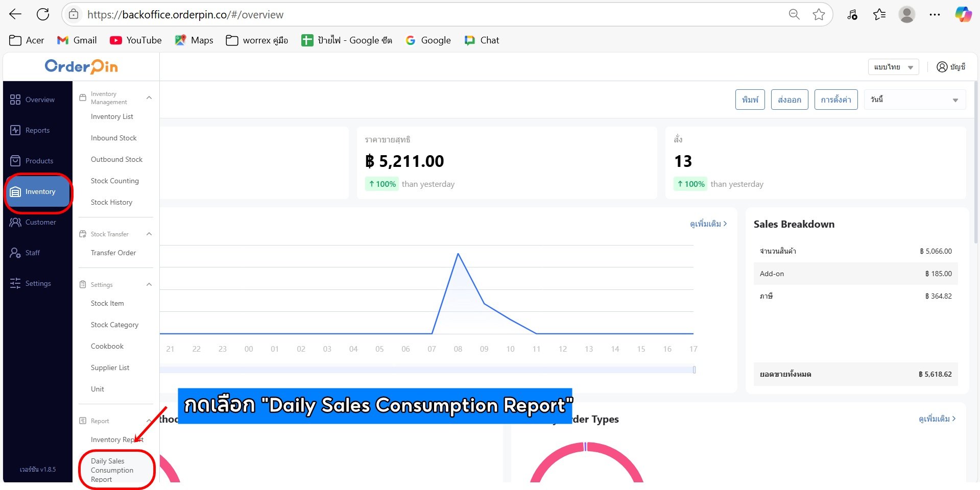Image resolution: width=980 pixels, height=490 pixels.
Task: Open browser more options menu
Action: [x=935, y=14]
